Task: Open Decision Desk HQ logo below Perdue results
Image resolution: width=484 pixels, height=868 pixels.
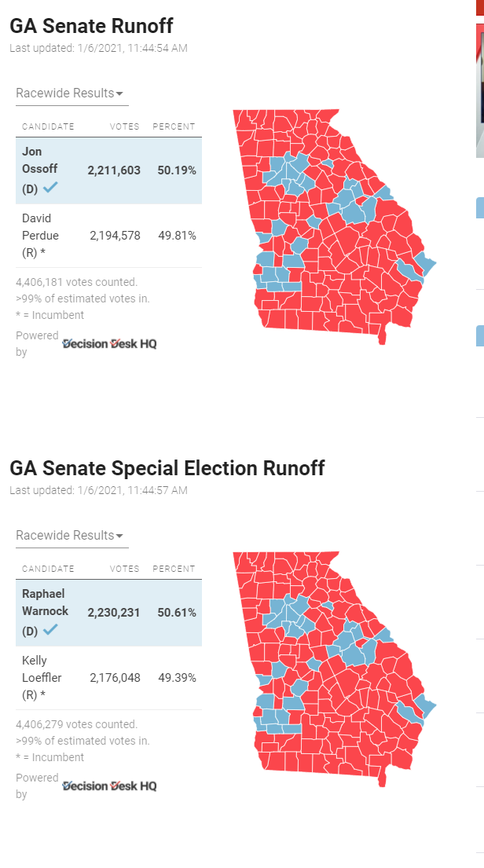Action: tap(109, 343)
